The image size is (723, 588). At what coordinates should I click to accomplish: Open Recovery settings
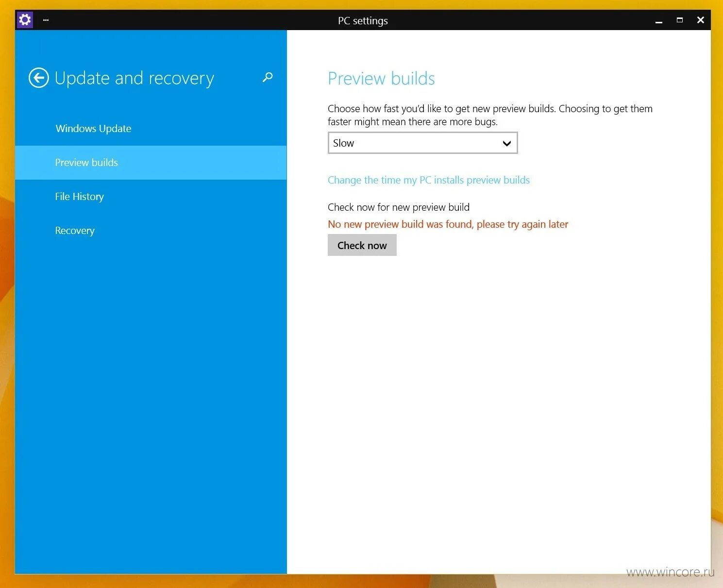tap(75, 231)
